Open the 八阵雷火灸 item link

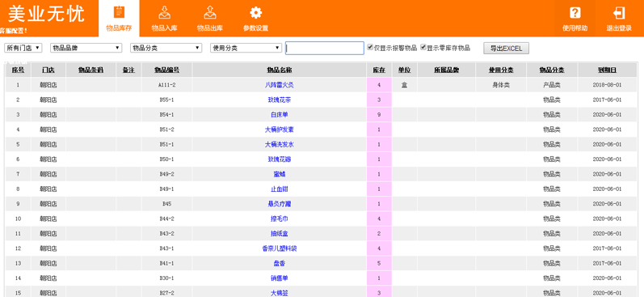click(x=280, y=85)
